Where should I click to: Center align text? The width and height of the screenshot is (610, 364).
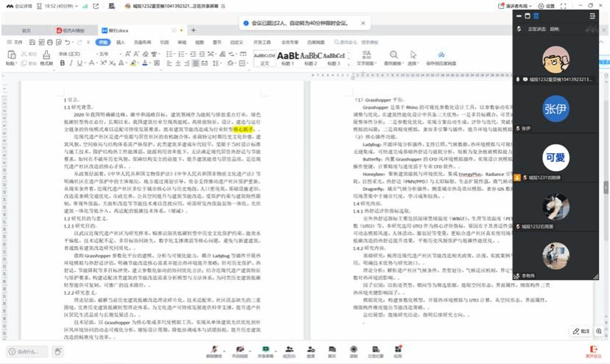coord(178,63)
